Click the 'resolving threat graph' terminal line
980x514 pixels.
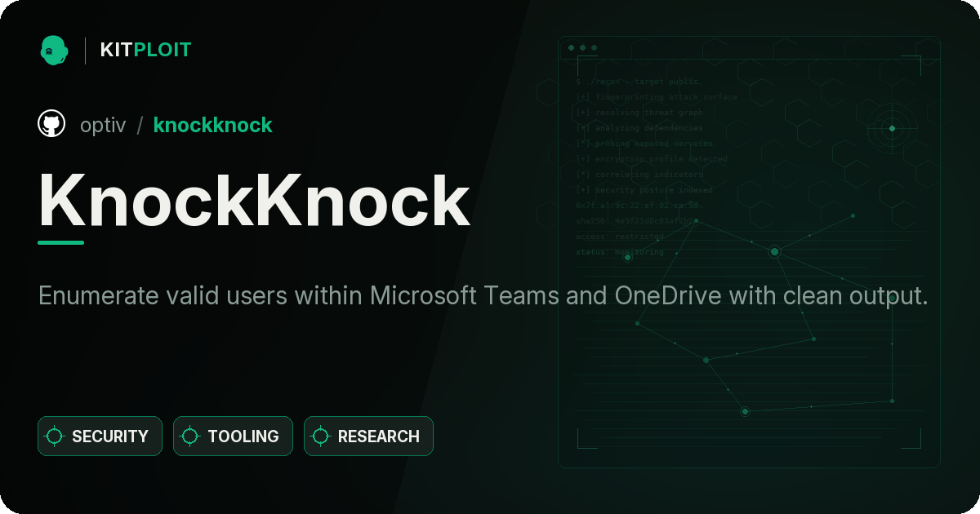(x=639, y=113)
